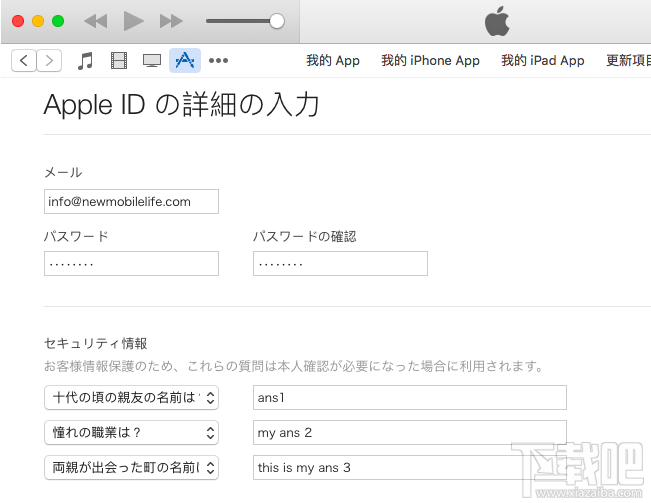Viewport: 651px width, 503px height.
Task: Click the rewind playback button
Action: pos(95,21)
